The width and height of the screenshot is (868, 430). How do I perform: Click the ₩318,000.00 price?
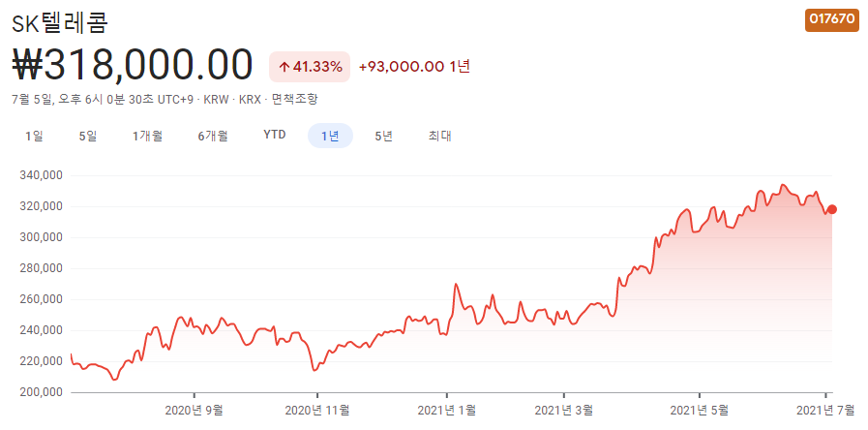pyautogui.click(x=133, y=66)
